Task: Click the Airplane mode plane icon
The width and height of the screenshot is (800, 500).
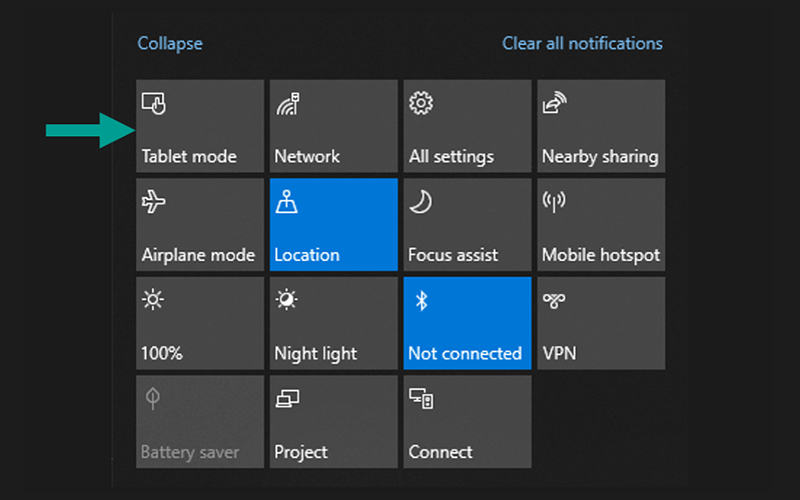Action: click(x=154, y=202)
